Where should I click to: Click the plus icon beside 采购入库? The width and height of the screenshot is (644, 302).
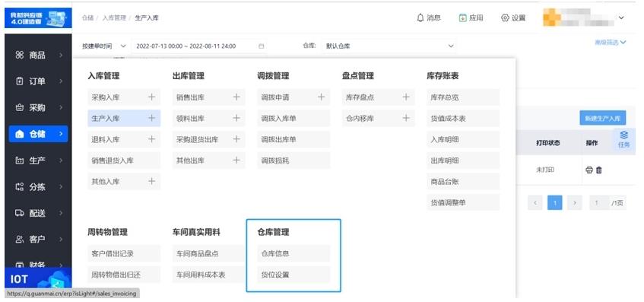[151, 97]
